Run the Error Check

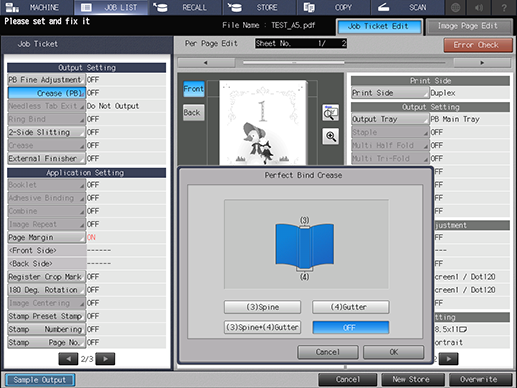click(x=478, y=45)
